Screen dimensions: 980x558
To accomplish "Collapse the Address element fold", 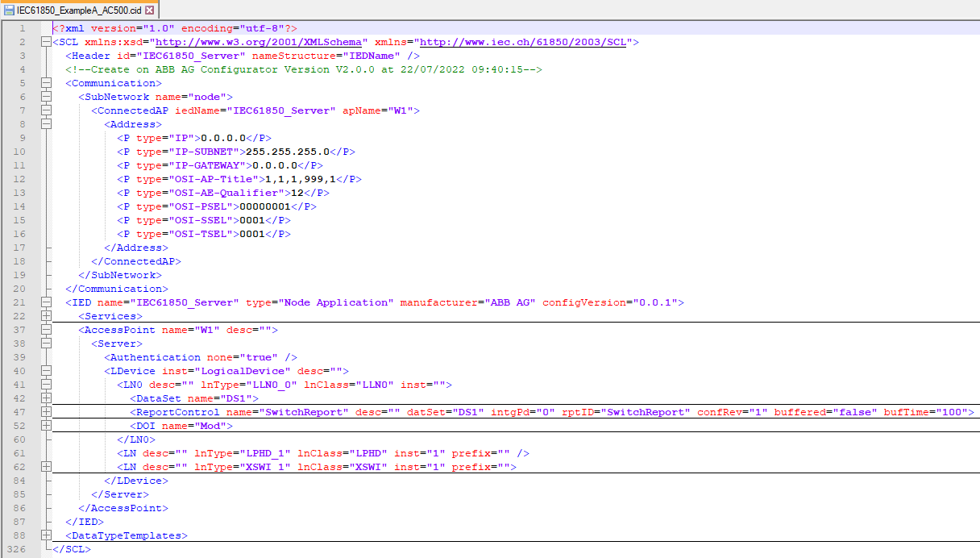I will point(46,124).
